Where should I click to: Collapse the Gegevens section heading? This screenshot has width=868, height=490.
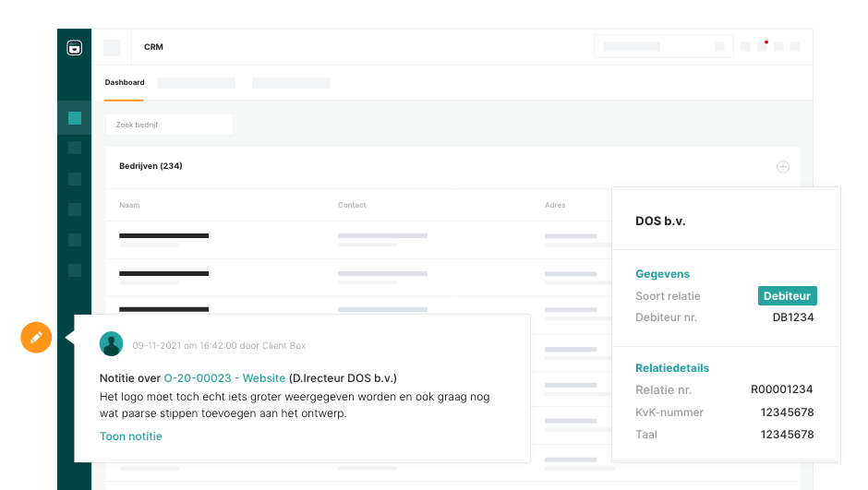[662, 274]
